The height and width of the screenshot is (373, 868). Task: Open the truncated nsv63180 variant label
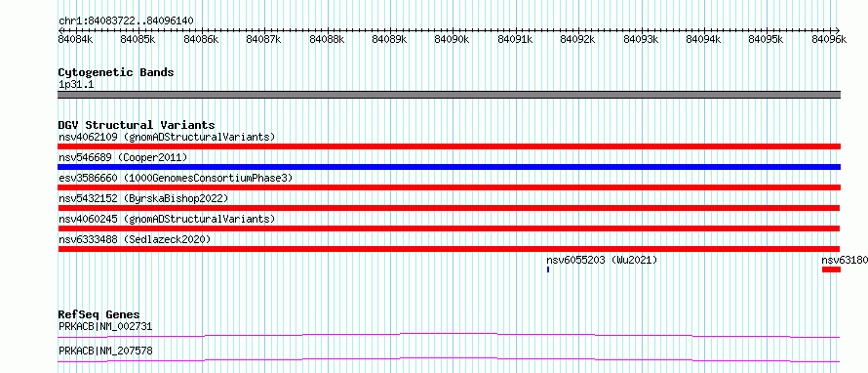[x=845, y=260]
